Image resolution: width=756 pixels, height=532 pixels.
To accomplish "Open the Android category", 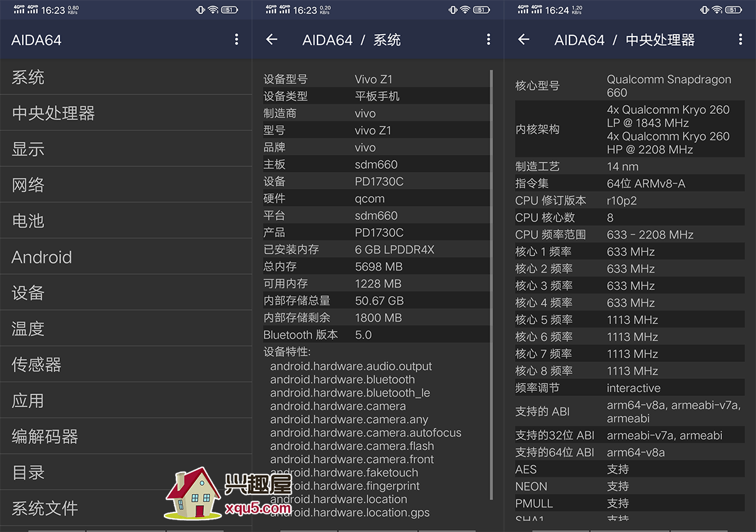I will [x=126, y=257].
